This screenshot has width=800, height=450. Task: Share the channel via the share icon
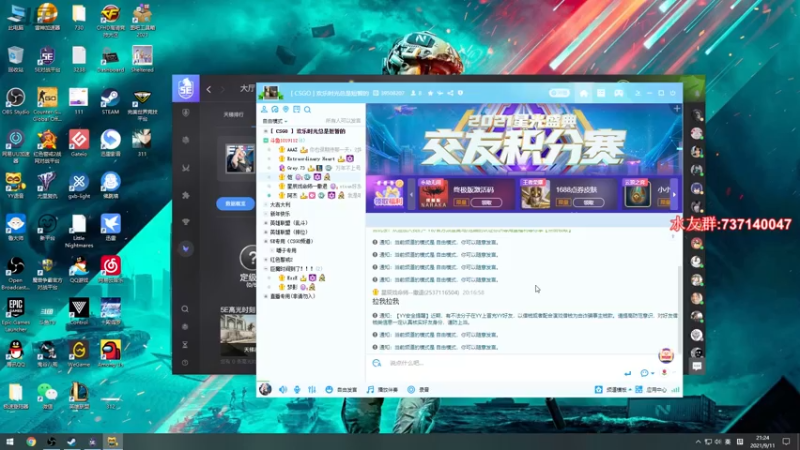tap(450, 93)
